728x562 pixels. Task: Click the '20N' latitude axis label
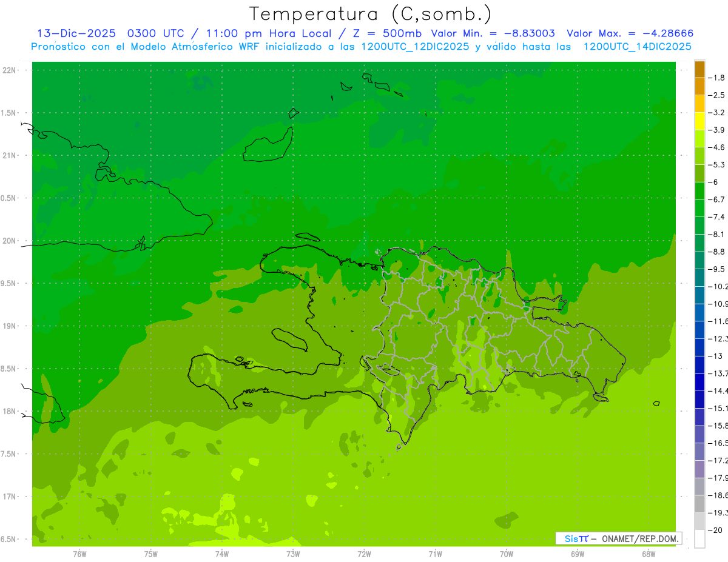click(x=9, y=241)
